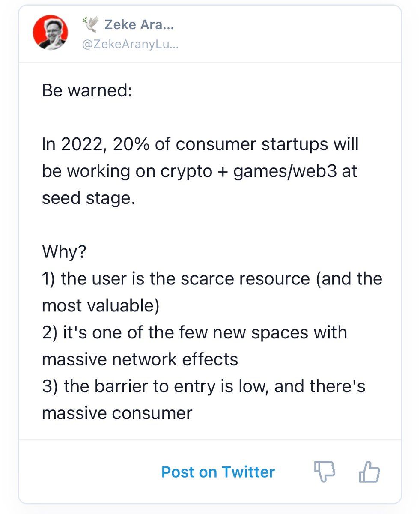Viewport: 420px width, 514px height.
Task: Click the "massive network effects" line
Action: 140,360
